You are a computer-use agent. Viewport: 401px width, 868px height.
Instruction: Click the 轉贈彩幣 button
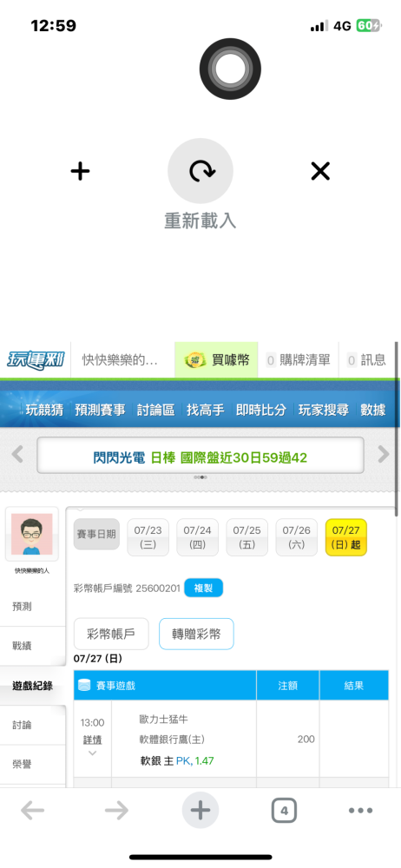196,634
